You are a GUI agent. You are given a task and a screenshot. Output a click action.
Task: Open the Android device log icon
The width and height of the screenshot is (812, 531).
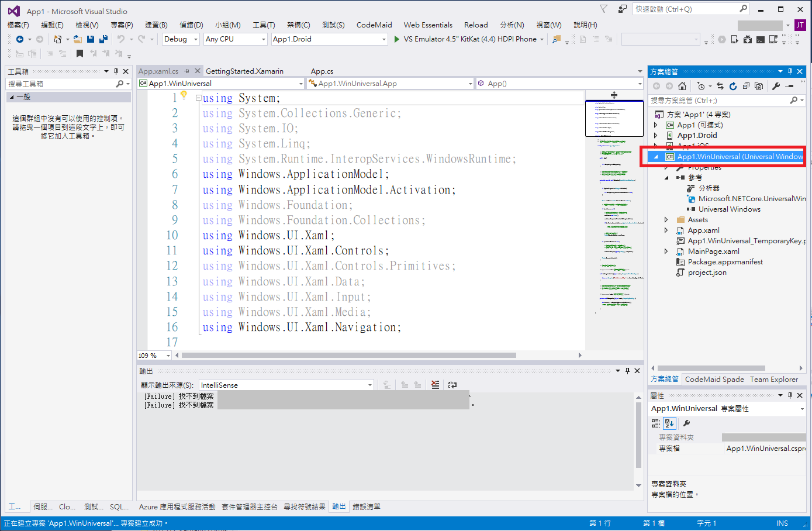click(773, 39)
